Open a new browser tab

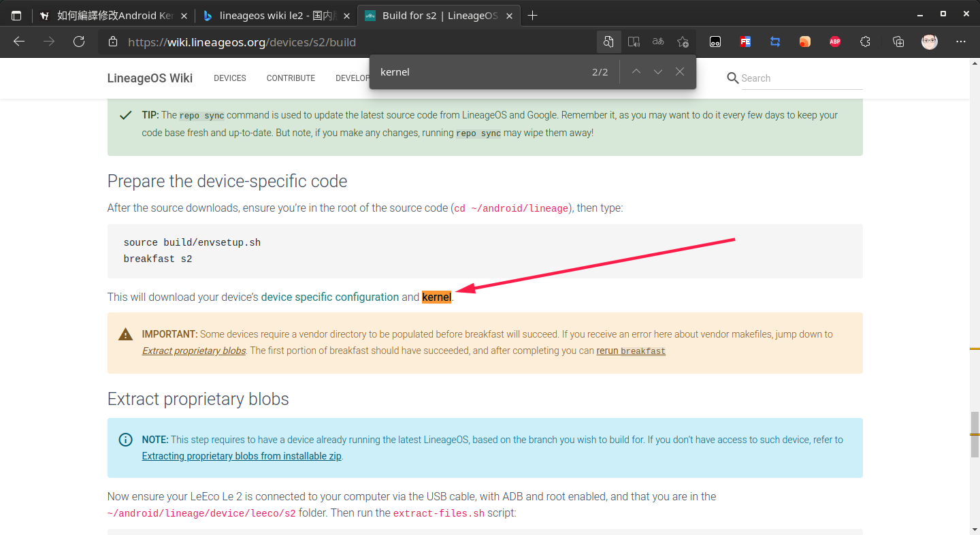[532, 15]
